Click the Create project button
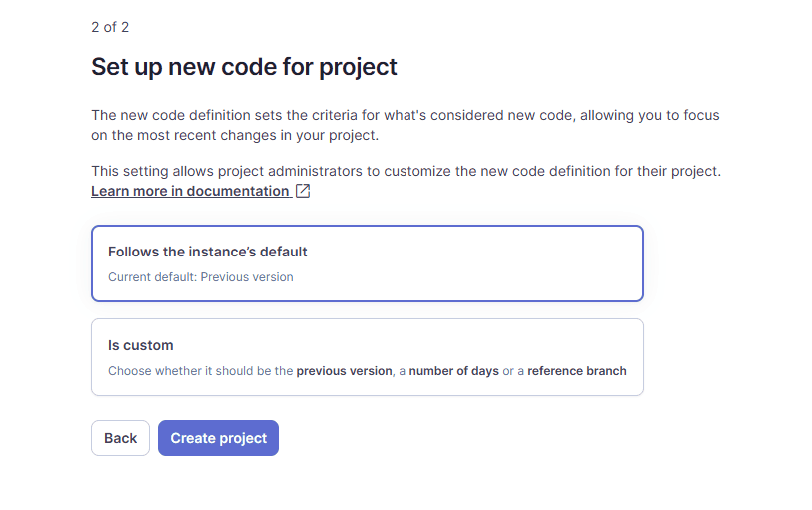812x510 pixels. [x=218, y=438]
